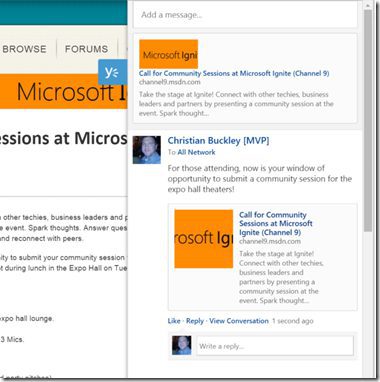The height and width of the screenshot is (382, 380).
Task: Click the Yammer share icon button
Action: pos(113,72)
